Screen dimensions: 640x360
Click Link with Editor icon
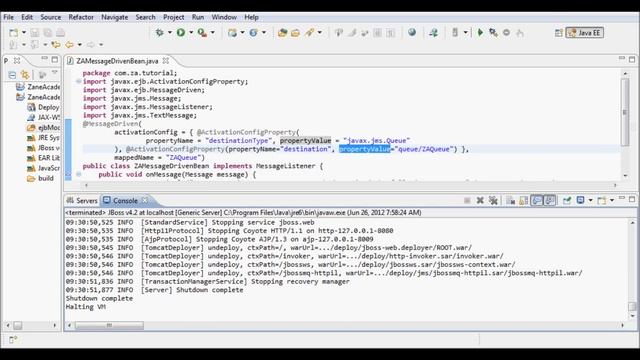point(25,75)
